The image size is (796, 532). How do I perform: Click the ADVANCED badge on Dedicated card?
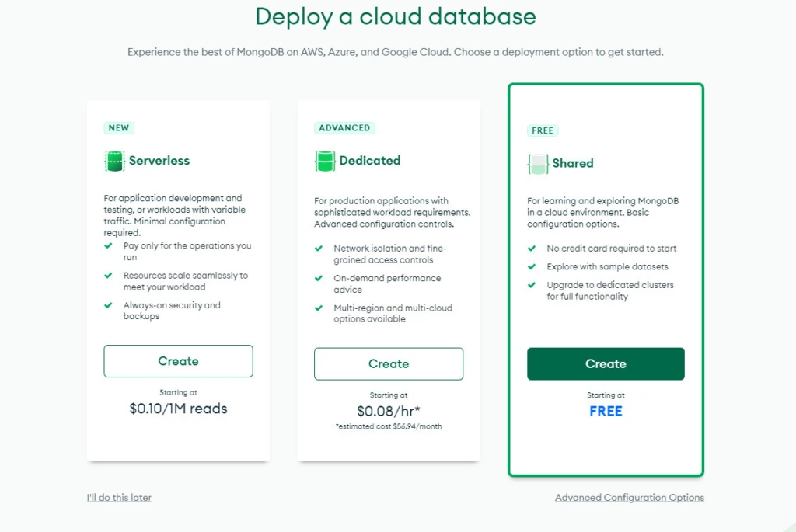344,128
